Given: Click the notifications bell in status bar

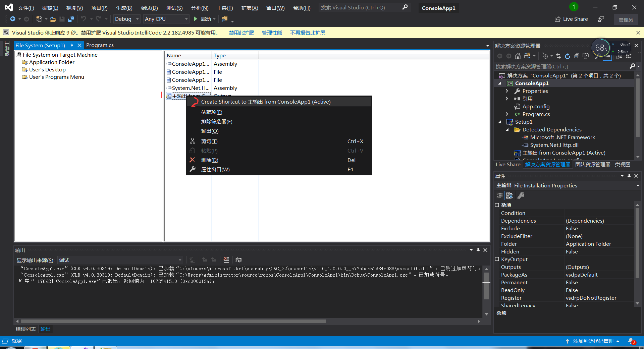Looking at the screenshot, I should [x=632, y=341].
